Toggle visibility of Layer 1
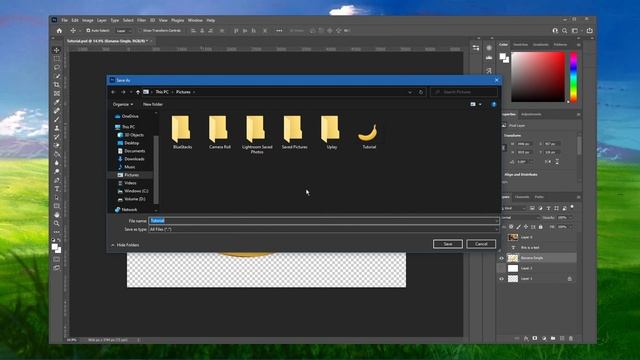The width and height of the screenshot is (640, 360). pyautogui.click(x=502, y=279)
